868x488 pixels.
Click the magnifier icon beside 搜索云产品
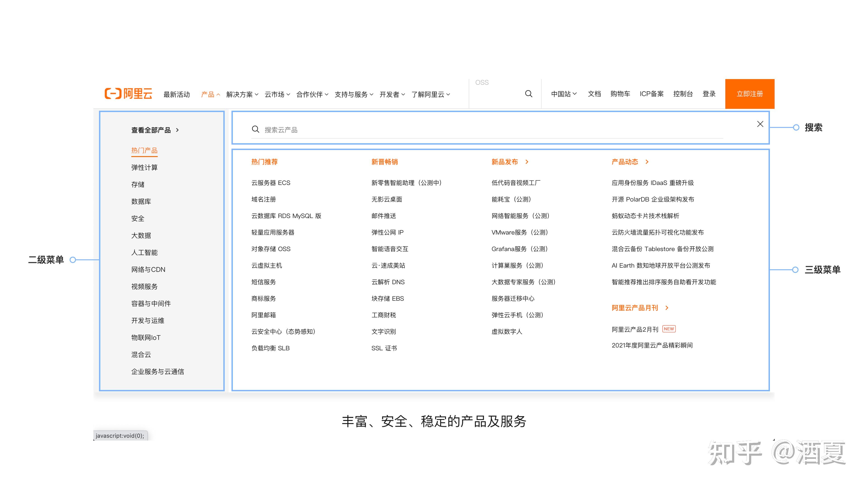point(255,129)
